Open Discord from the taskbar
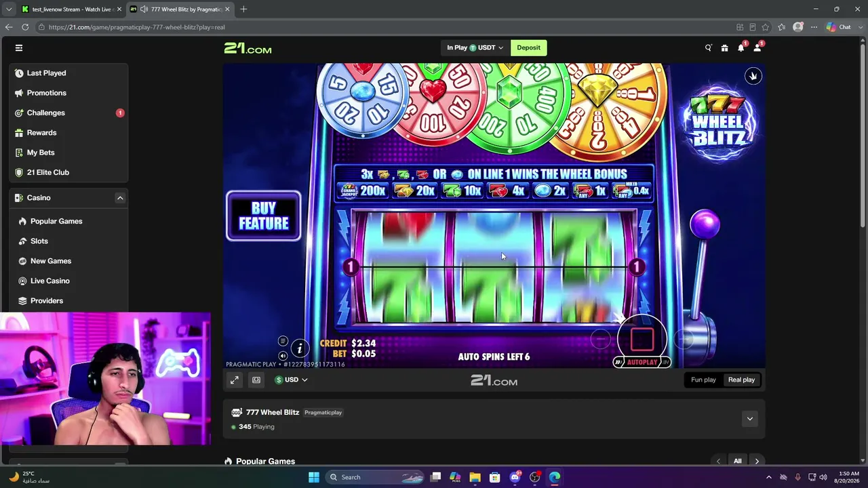The height and width of the screenshot is (488, 868). click(515, 477)
